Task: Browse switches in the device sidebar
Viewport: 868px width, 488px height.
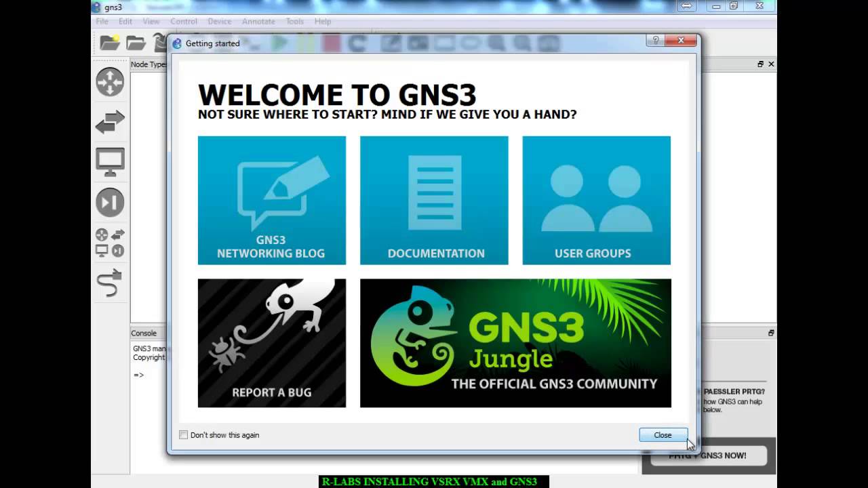Action: click(110, 122)
